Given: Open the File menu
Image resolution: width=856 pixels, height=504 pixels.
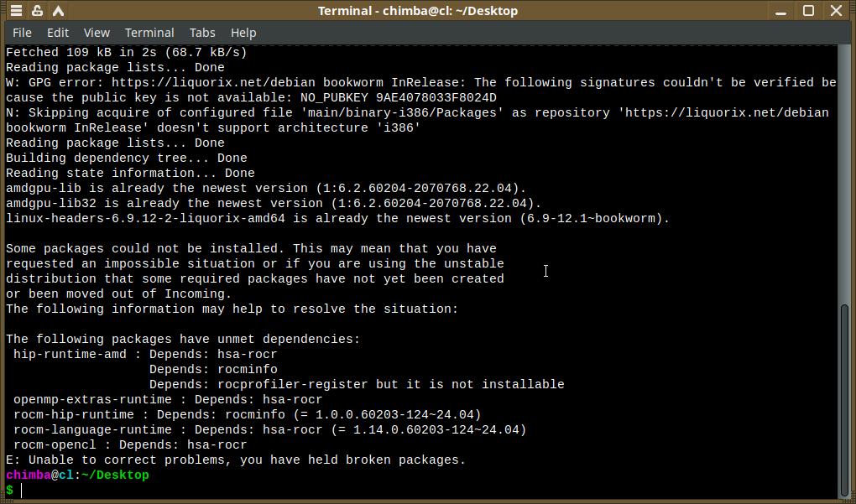Looking at the screenshot, I should (x=23, y=33).
